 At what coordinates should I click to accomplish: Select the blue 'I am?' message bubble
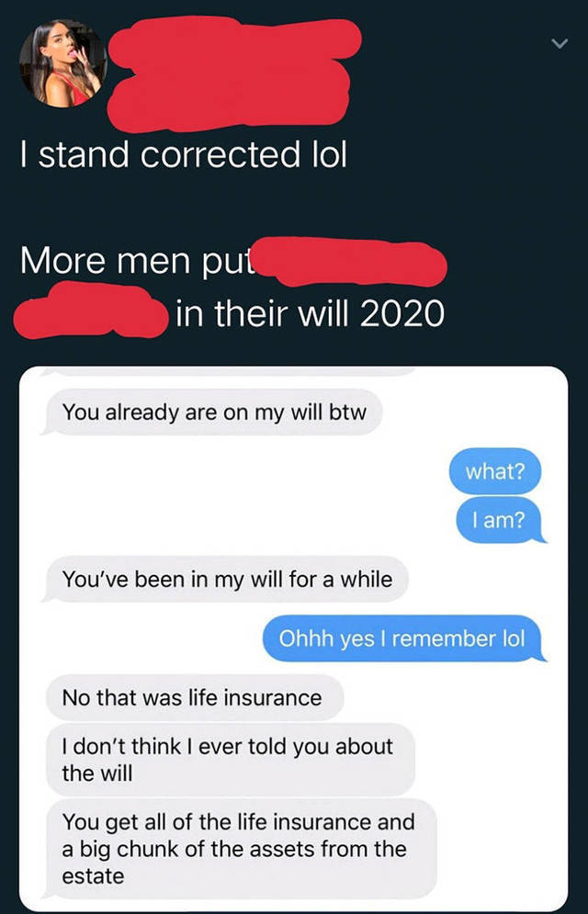point(500,519)
